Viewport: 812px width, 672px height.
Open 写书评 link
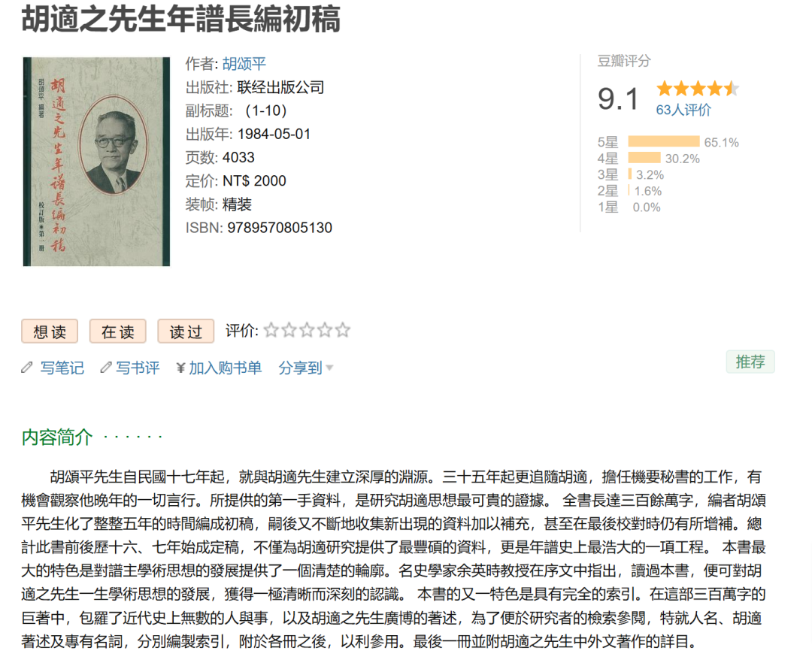(138, 368)
